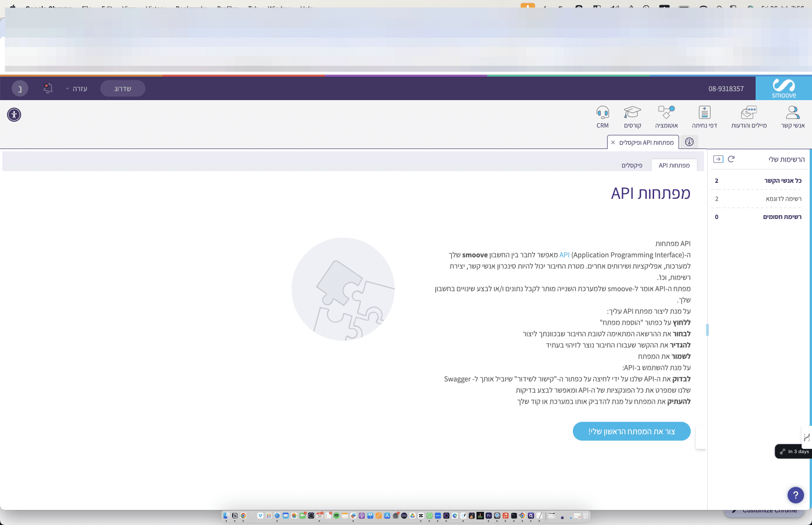812x525 pixels.
Task: Open the CRM headset icon
Action: click(602, 117)
